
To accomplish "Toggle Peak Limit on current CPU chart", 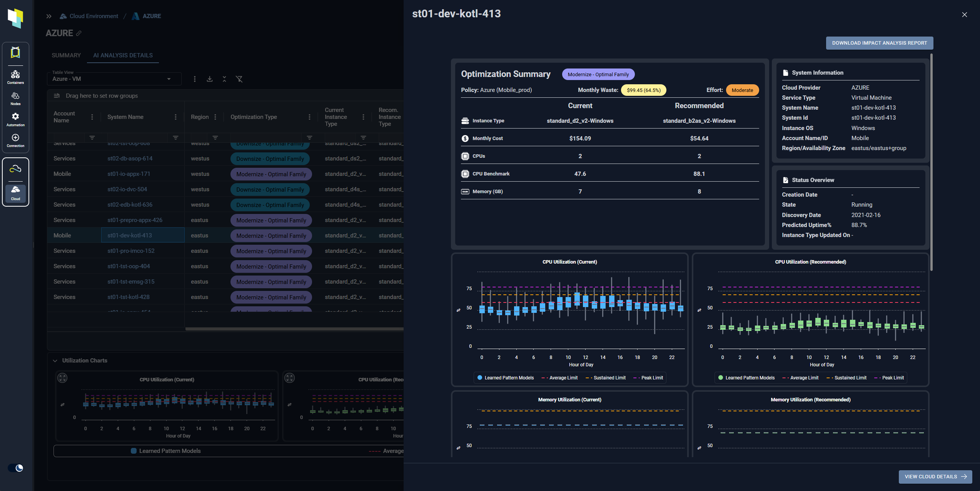I will [x=648, y=378].
